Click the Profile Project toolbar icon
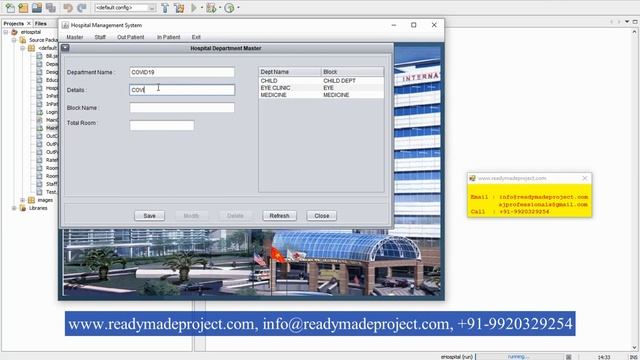The height and width of the screenshot is (360, 640). 229,7
